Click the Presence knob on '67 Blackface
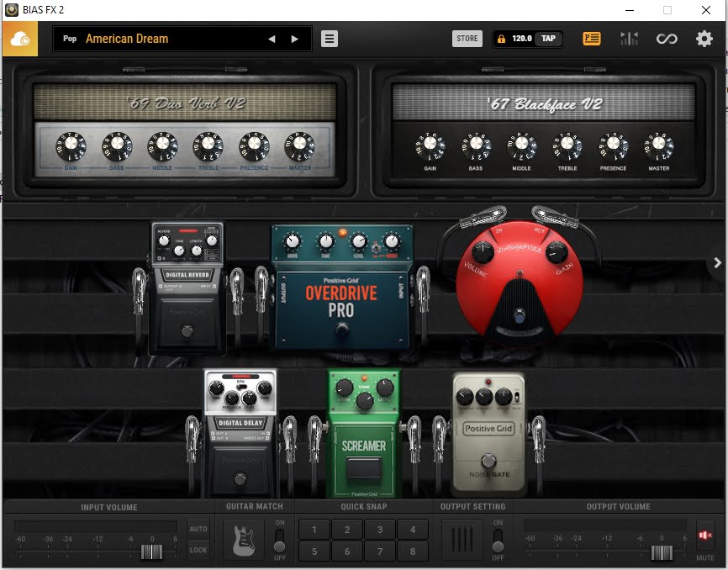 tap(613, 145)
